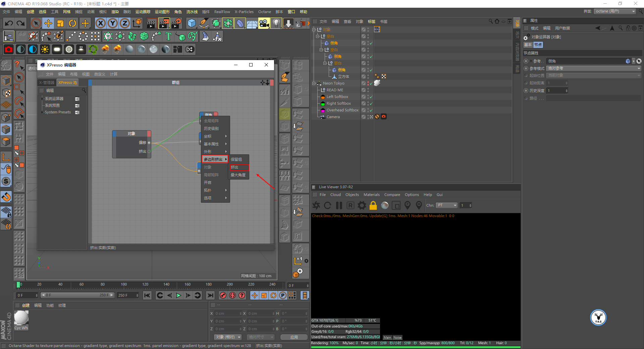Switch to the X-管理器 tab
Viewport: 644px width, 349px height.
point(47,83)
